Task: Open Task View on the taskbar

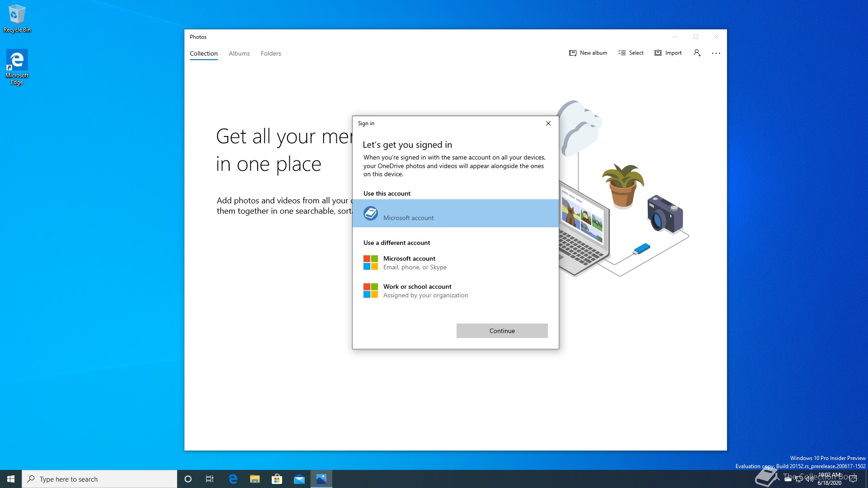Action: pos(210,479)
